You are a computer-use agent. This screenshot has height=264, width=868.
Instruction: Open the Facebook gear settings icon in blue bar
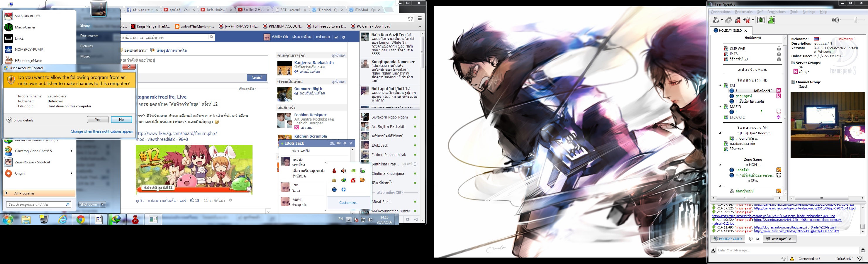pyautogui.click(x=344, y=37)
